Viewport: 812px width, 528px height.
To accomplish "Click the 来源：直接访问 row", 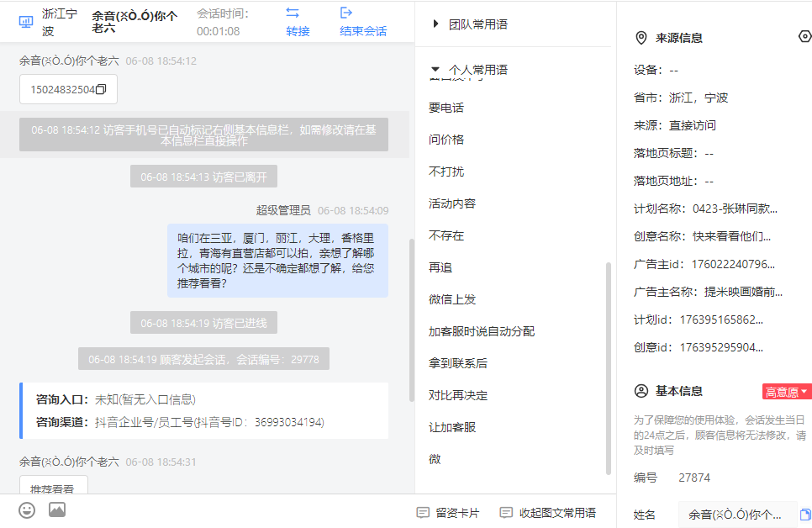I will (x=675, y=125).
